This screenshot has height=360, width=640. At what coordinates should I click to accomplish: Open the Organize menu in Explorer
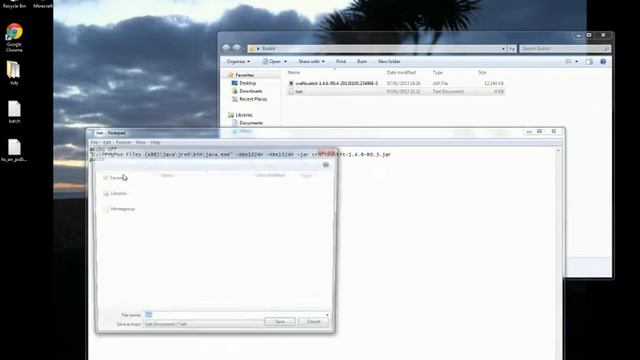(238, 61)
